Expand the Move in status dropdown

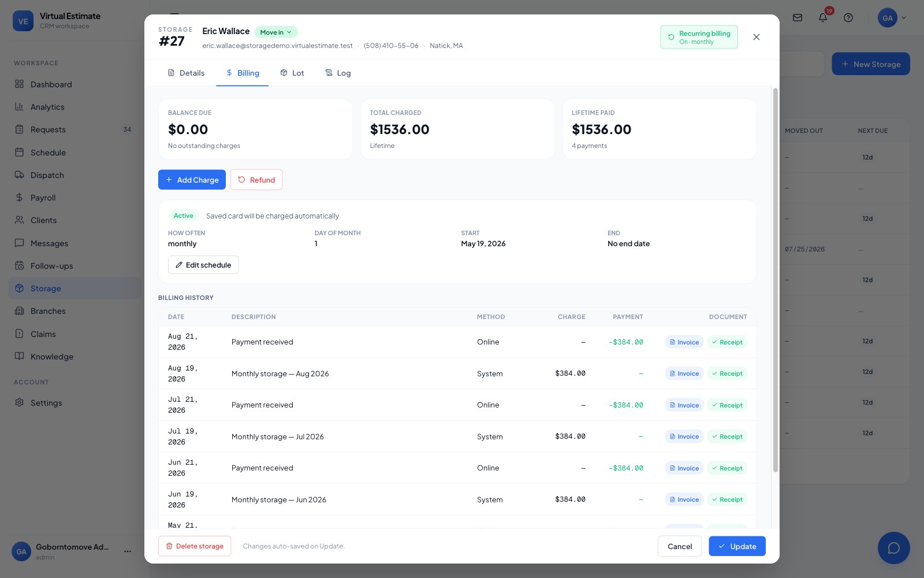276,32
